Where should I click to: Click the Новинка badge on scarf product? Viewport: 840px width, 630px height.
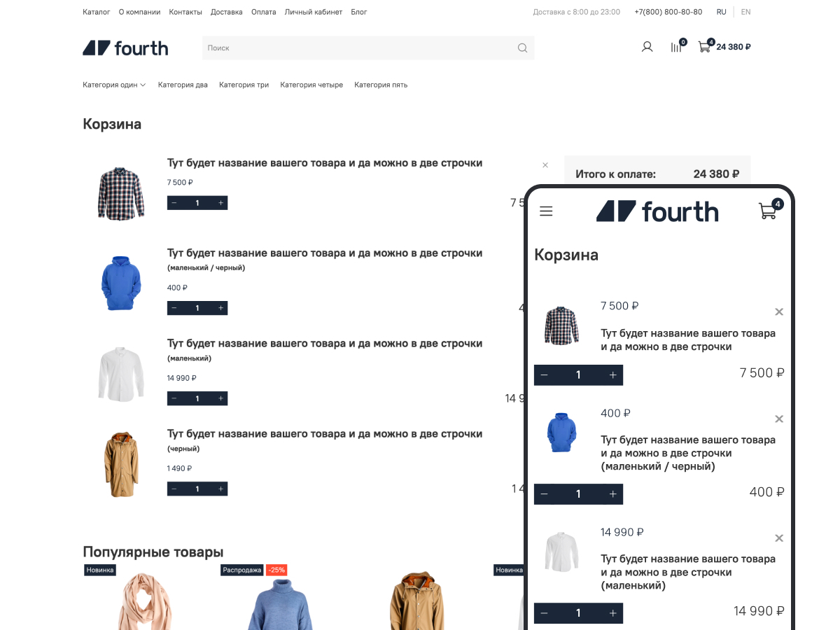coord(100,570)
